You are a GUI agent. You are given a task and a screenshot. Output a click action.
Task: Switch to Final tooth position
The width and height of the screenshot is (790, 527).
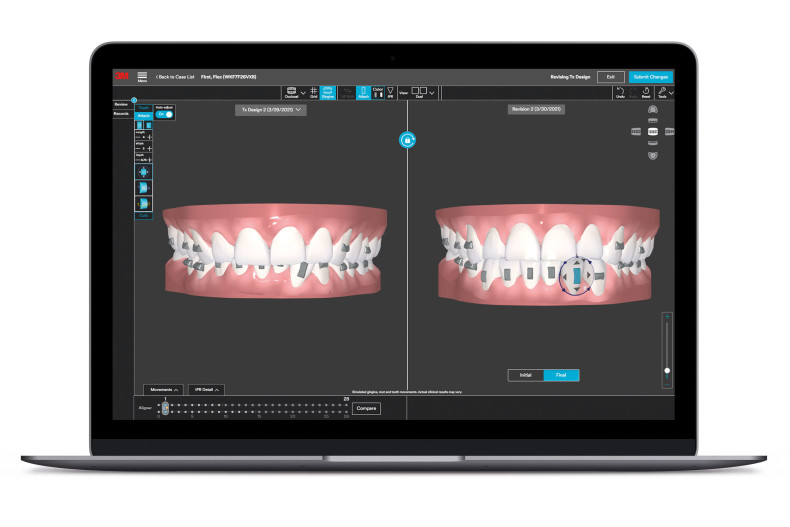click(x=561, y=375)
